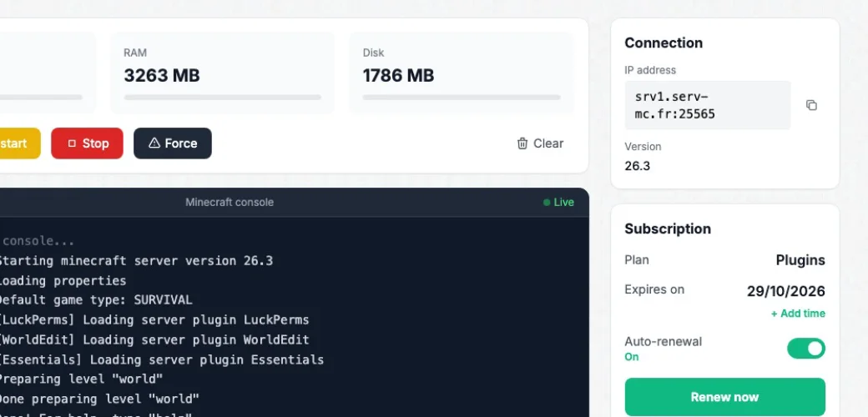This screenshot has height=417, width=868.
Task: Click the Disk usage progress bar
Action: (x=461, y=98)
